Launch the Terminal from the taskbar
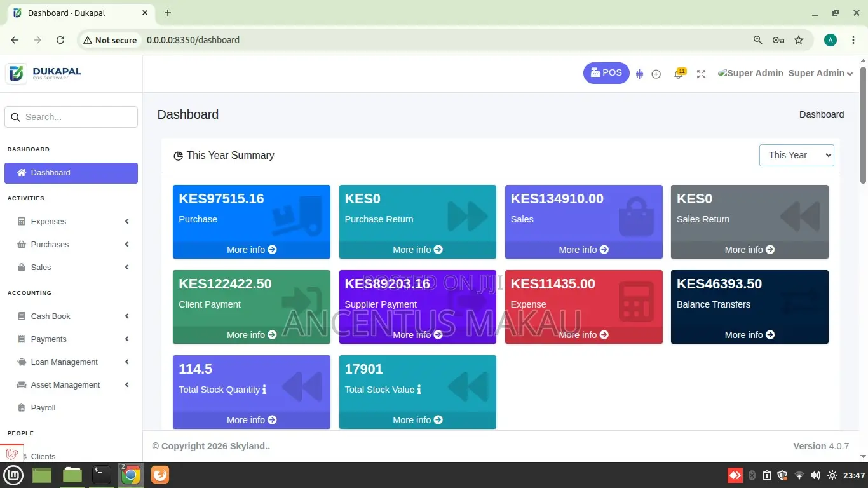868x488 pixels. pos(102,475)
